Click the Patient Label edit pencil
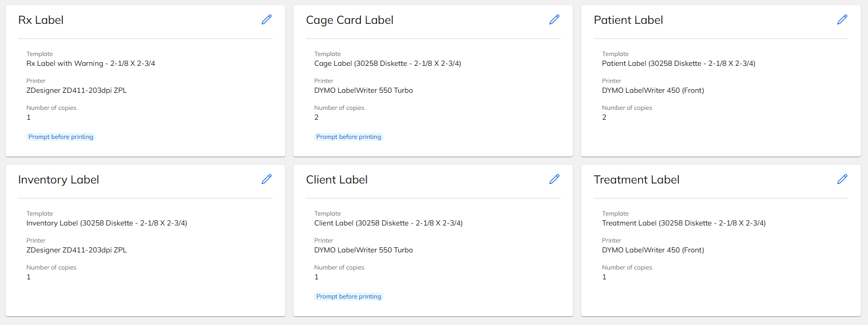 [842, 20]
